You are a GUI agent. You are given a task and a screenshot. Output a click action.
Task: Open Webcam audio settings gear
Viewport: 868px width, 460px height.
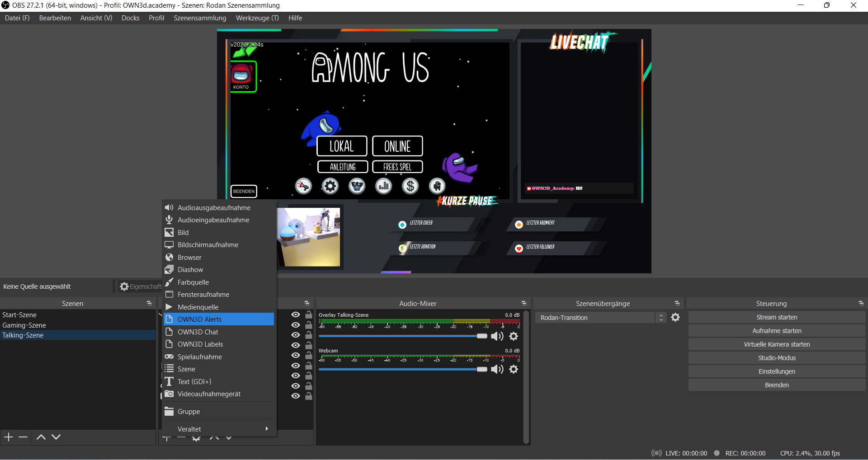click(514, 369)
